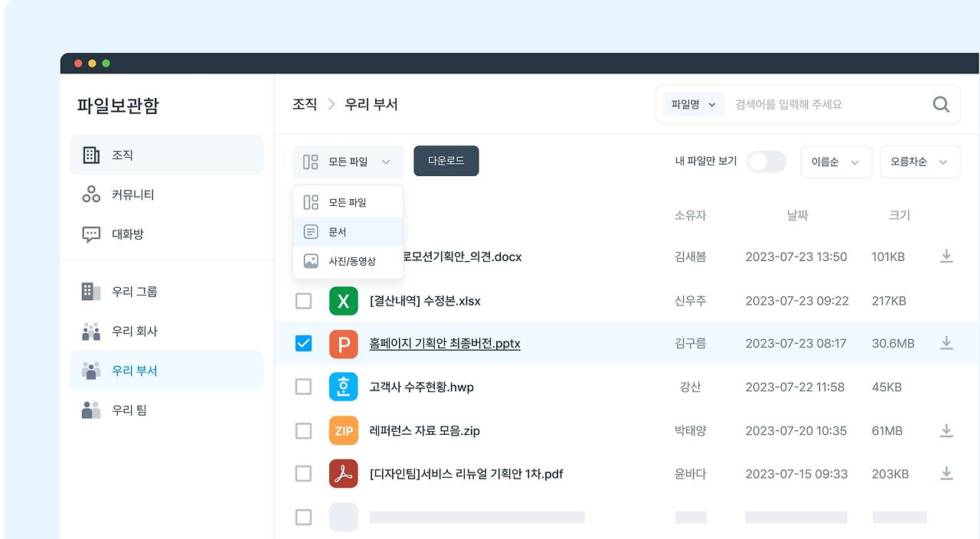Click the 우리 부서 people icon

pyautogui.click(x=91, y=371)
